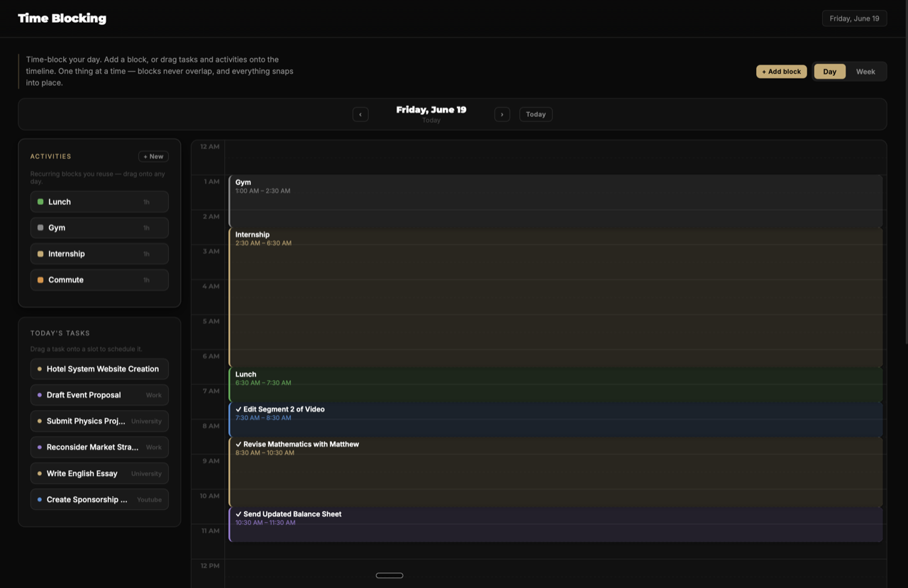Click the Work tag on Draft Event Proposal
This screenshot has width=908, height=588.
point(154,395)
